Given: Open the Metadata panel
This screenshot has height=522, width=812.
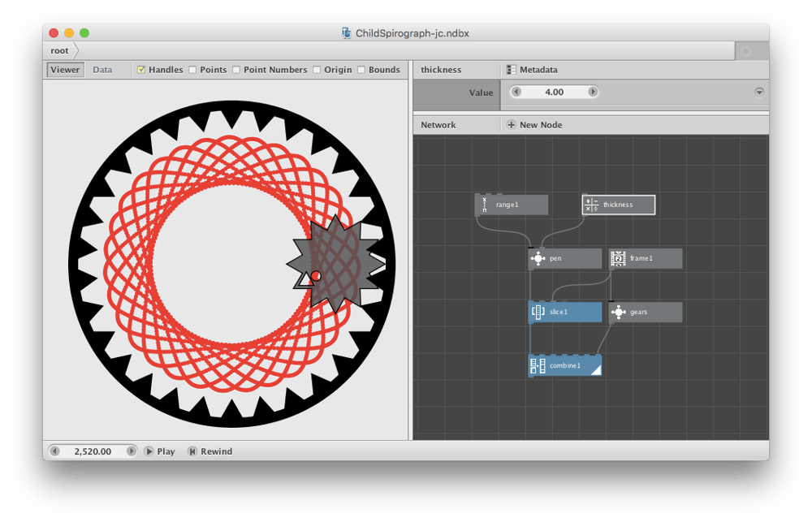Looking at the screenshot, I should coord(532,69).
